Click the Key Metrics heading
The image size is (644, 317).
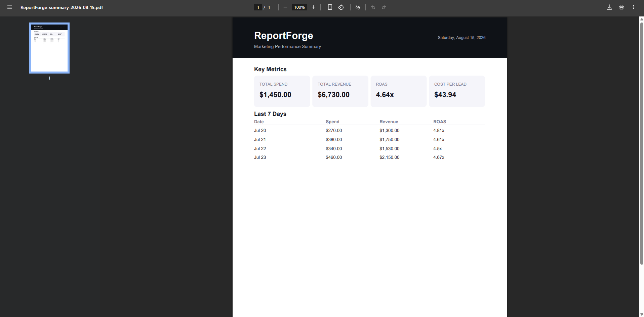270,69
